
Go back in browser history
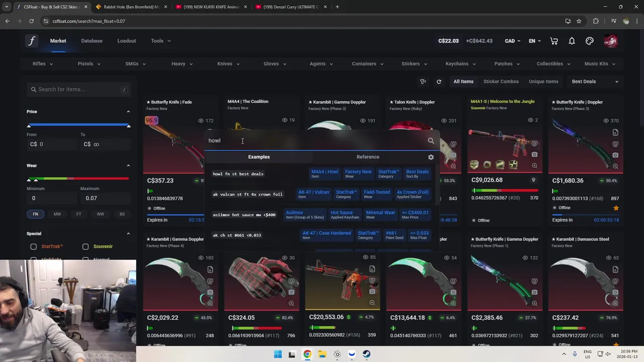[7, 21]
